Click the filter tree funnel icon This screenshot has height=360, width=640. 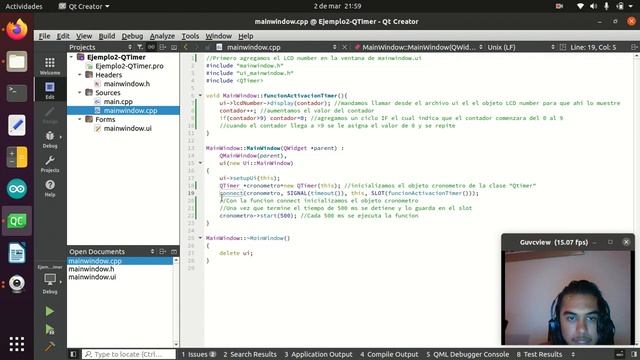pyautogui.click(x=140, y=47)
